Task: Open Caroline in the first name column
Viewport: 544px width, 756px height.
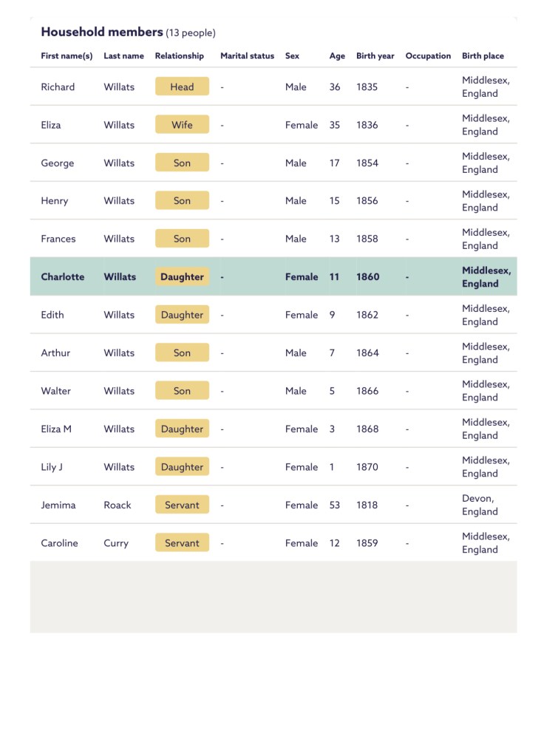Action: pyautogui.click(x=59, y=543)
